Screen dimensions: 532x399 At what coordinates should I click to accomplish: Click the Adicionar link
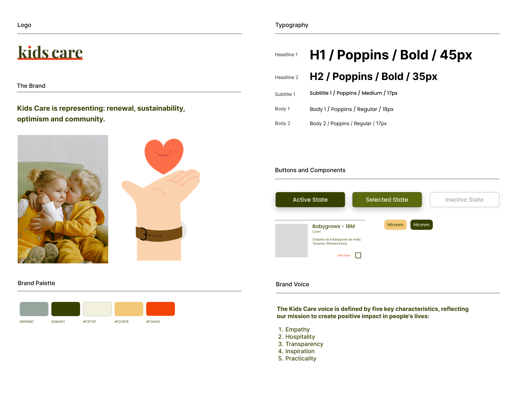[344, 255]
